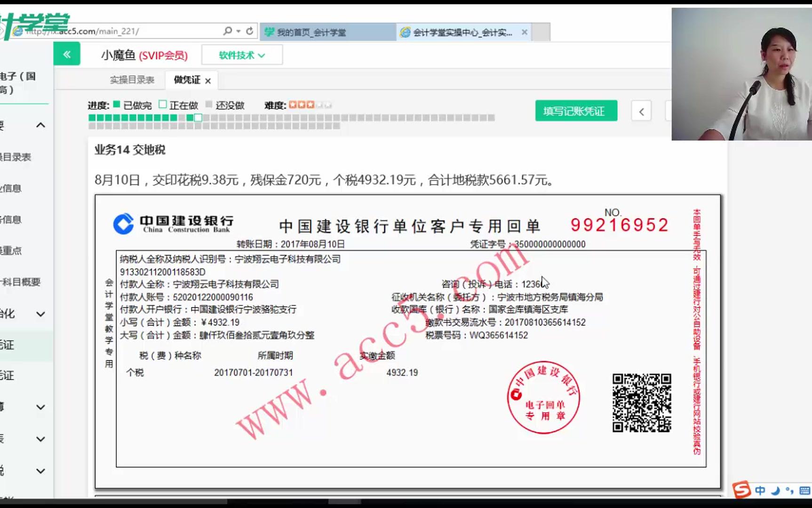
Task: Switch to the 我的首页_会计学堂 browser tab
Action: click(311, 32)
